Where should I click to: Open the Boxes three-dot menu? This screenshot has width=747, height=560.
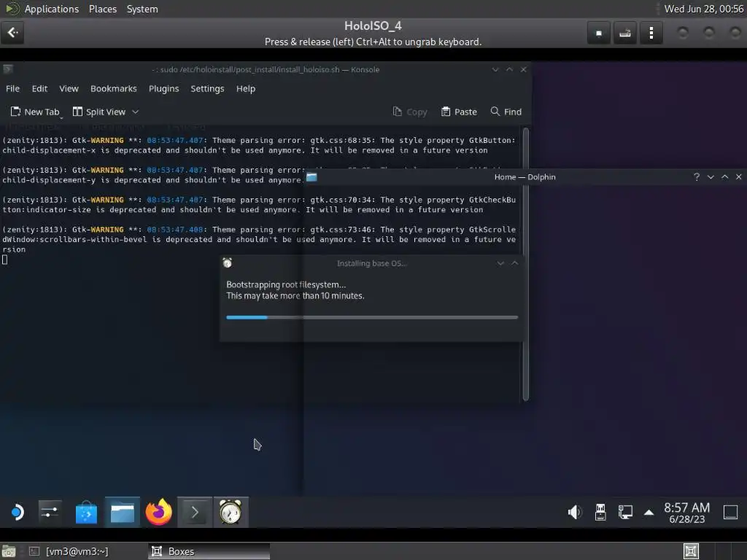(651, 34)
